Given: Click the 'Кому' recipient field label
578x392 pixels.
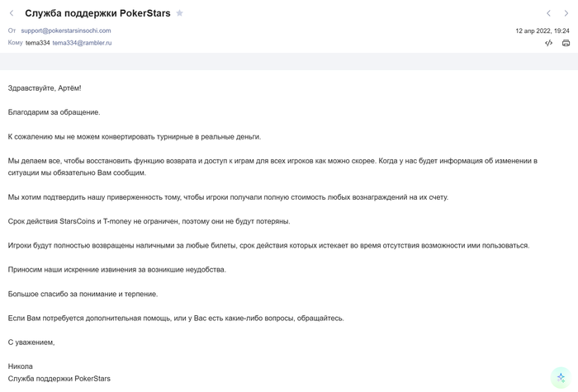Looking at the screenshot, I should tap(15, 43).
